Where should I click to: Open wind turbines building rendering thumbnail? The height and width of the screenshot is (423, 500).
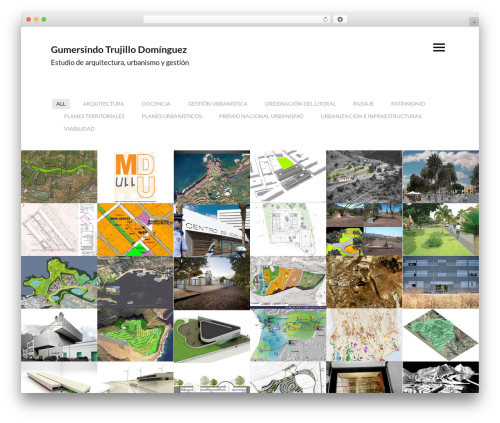[x=135, y=377]
